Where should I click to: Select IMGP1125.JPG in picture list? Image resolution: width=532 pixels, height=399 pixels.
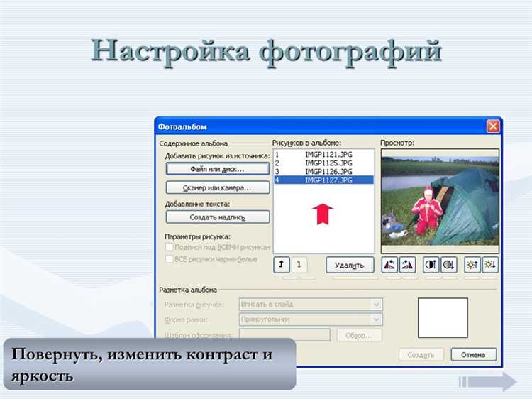(323, 163)
